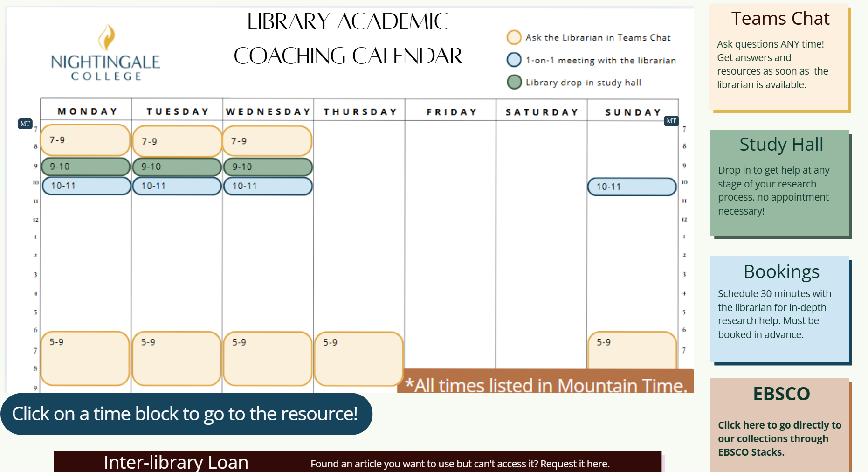Select Sunday 5-9 evening chat block
This screenshot has height=472, width=868.
click(x=632, y=351)
